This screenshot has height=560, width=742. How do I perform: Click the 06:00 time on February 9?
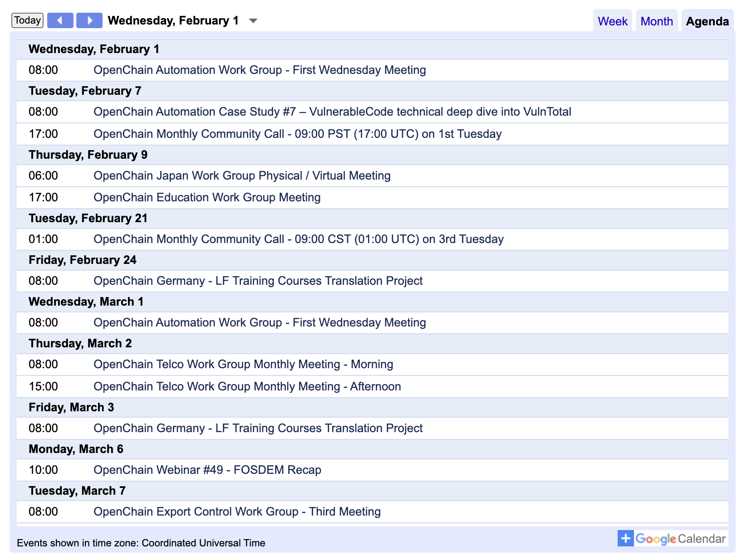43,176
